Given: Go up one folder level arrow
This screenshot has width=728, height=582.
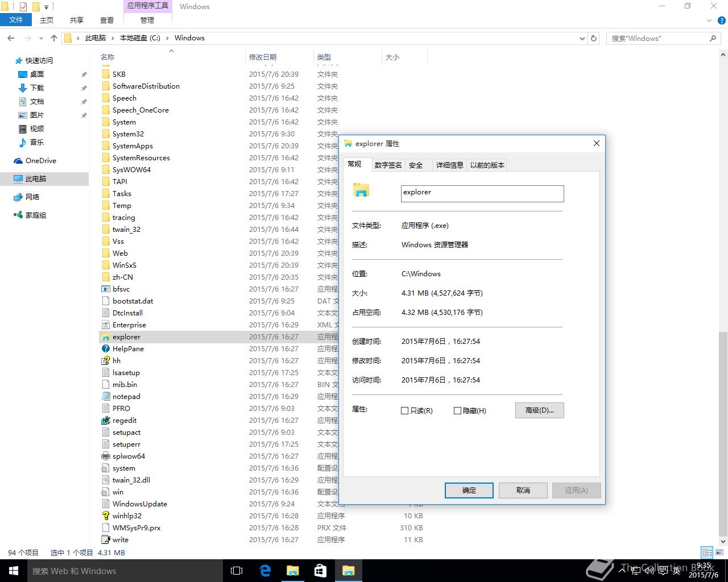Looking at the screenshot, I should point(54,38).
